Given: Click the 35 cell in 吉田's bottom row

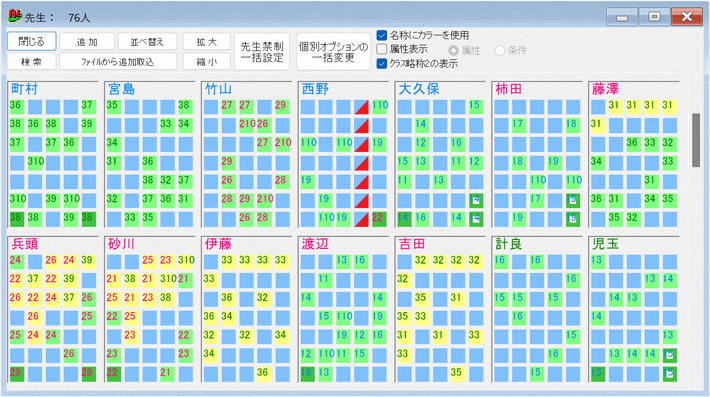Looking at the screenshot, I should (458, 374).
